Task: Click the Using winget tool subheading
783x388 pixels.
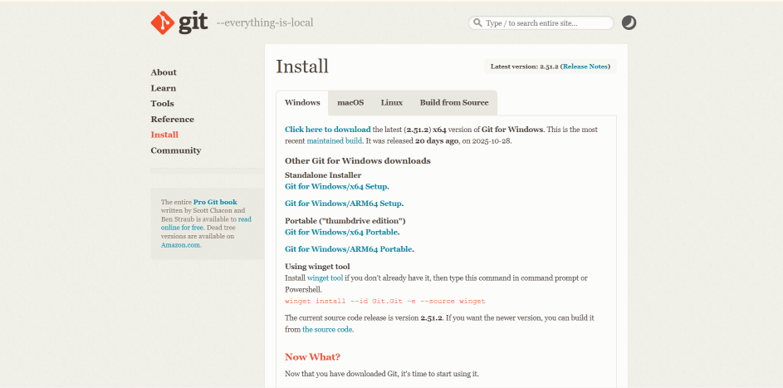Action: tap(317, 267)
